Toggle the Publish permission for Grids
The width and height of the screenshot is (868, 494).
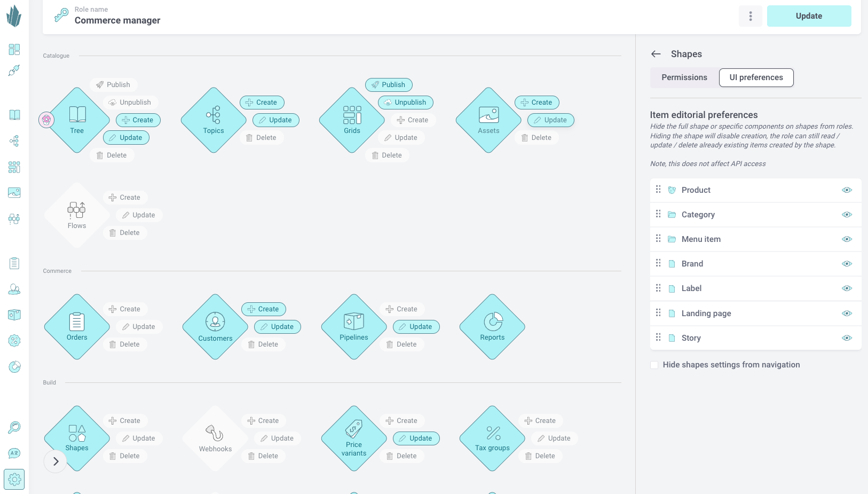pos(389,85)
